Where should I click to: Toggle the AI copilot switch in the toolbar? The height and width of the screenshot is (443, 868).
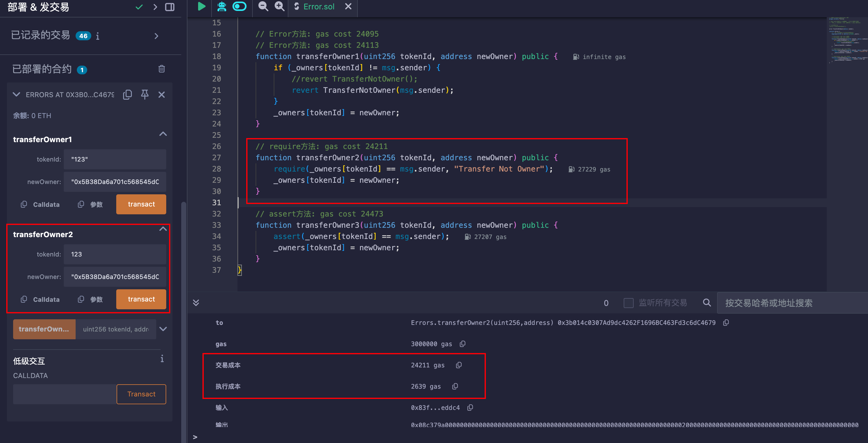240,6
